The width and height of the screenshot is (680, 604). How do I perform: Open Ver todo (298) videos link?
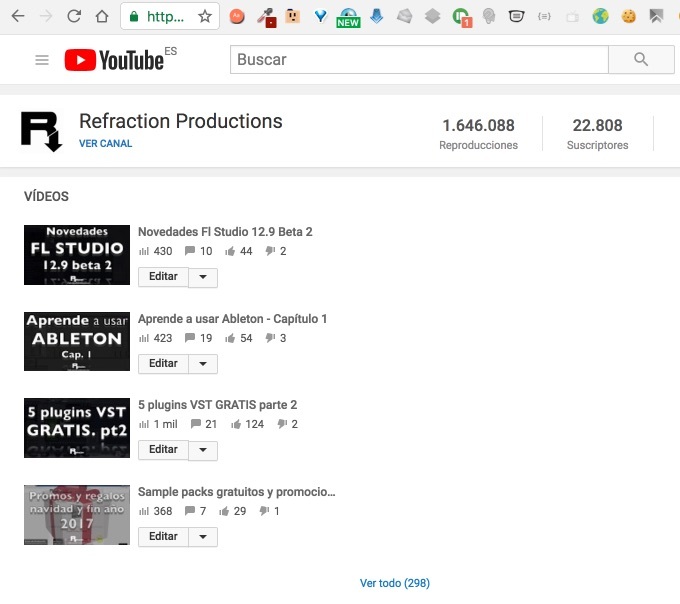coord(395,583)
